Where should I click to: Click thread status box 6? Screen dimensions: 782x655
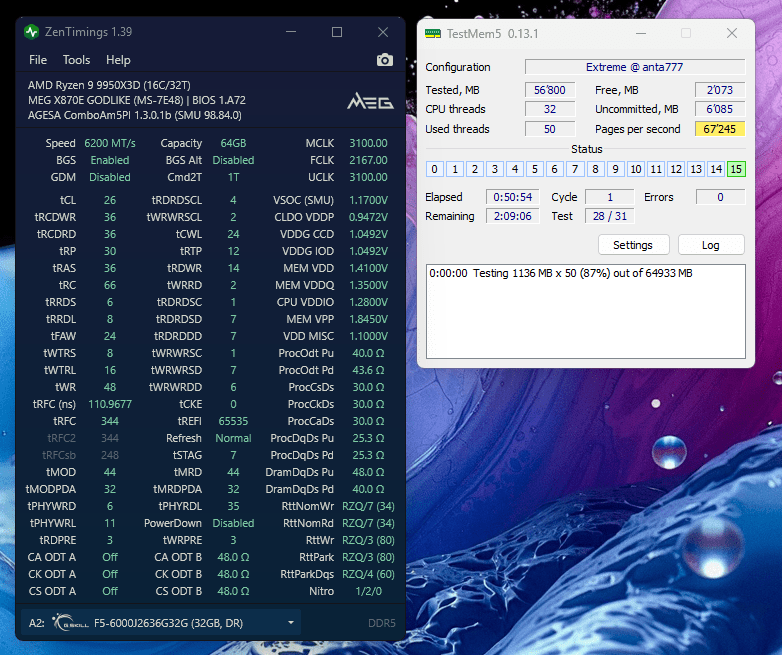(x=555, y=169)
